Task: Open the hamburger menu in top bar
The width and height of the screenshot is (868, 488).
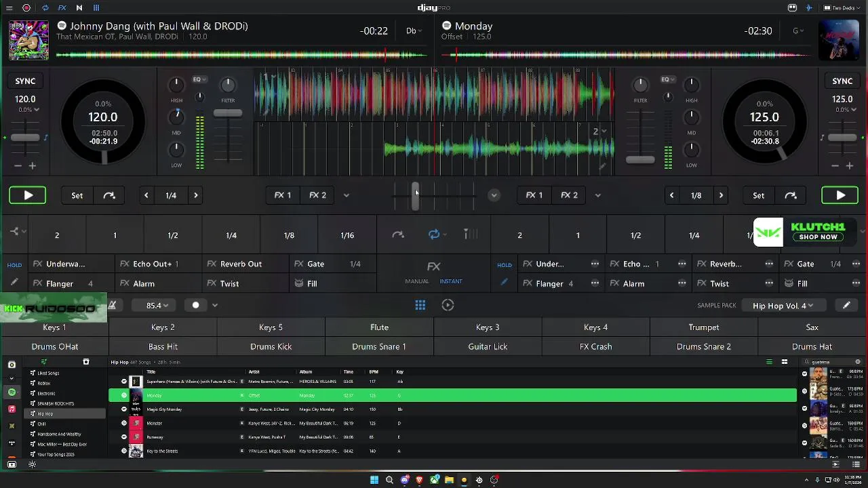Action: 9,7
